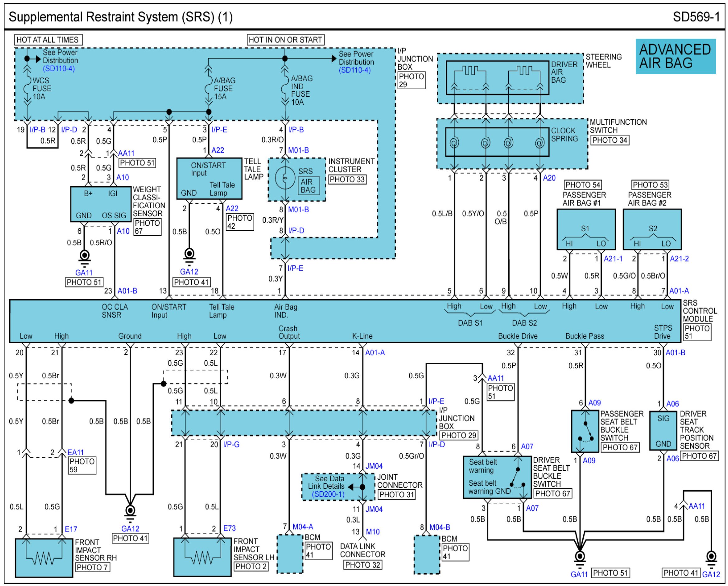Open the SD200-1 Data Link Details reference
The image size is (728, 586).
tap(328, 494)
